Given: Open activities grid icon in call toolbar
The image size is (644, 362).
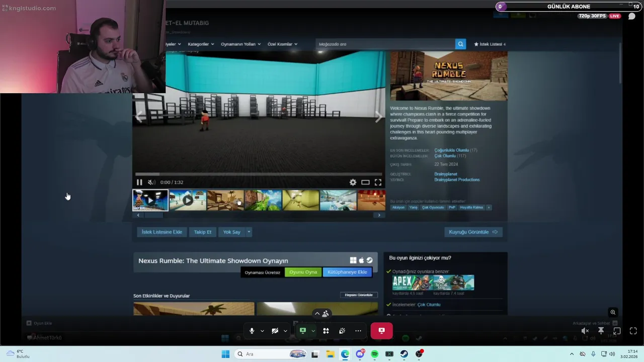Looking at the screenshot, I should pyautogui.click(x=326, y=331).
